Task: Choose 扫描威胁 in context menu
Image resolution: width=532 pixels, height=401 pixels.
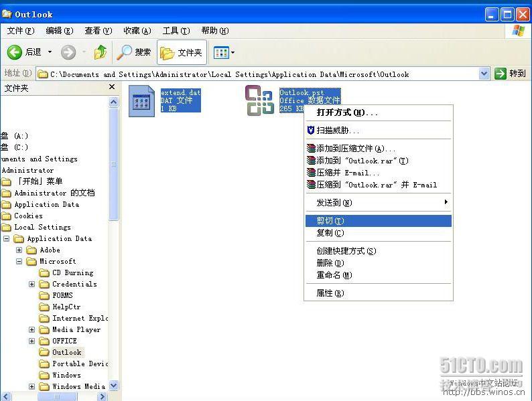Action: [379, 131]
